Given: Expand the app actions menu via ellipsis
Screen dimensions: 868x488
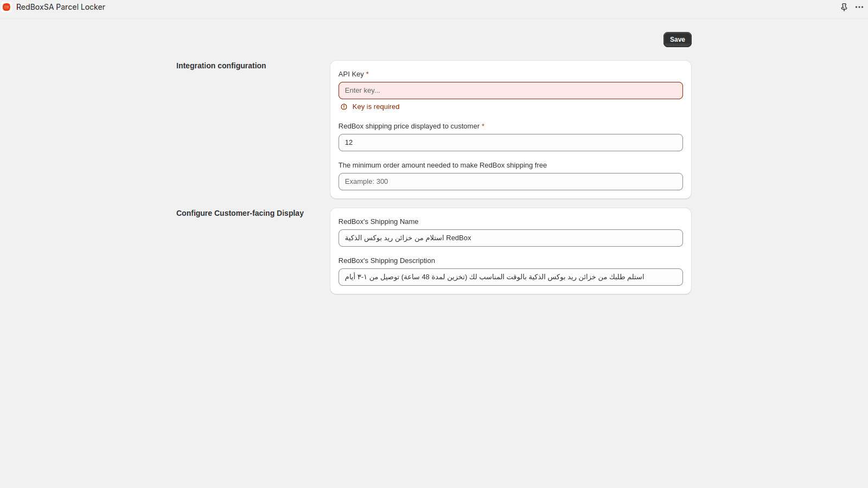Looking at the screenshot, I should point(859,7).
